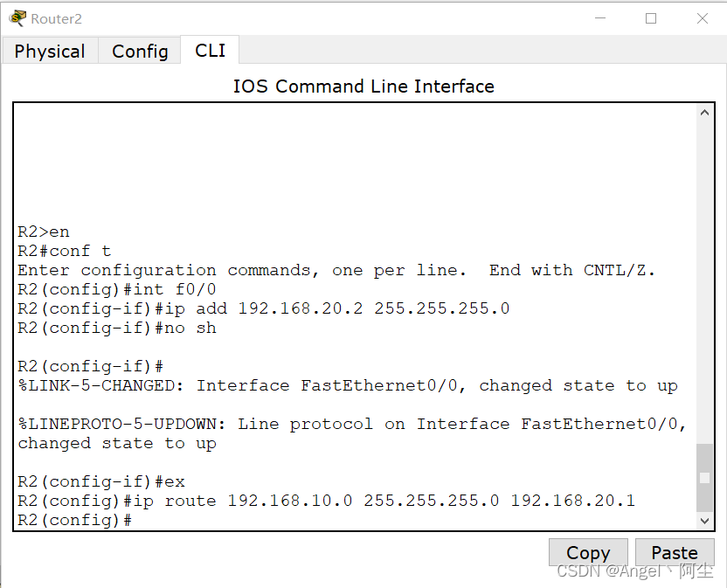Switch to the Physical tab

point(50,52)
